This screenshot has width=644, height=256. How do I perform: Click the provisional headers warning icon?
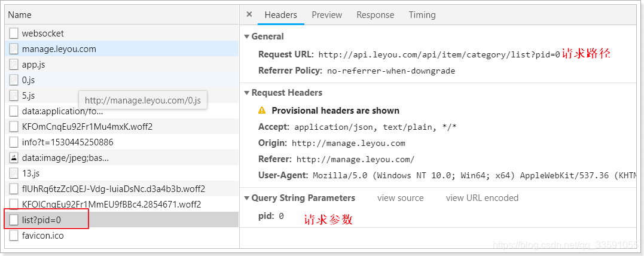[x=262, y=111]
